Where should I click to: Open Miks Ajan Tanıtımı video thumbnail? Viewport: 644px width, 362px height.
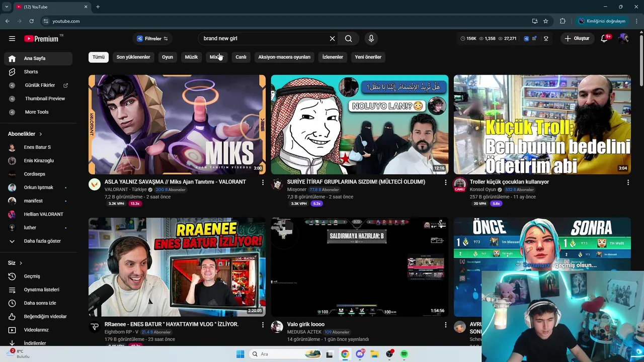[x=177, y=124]
